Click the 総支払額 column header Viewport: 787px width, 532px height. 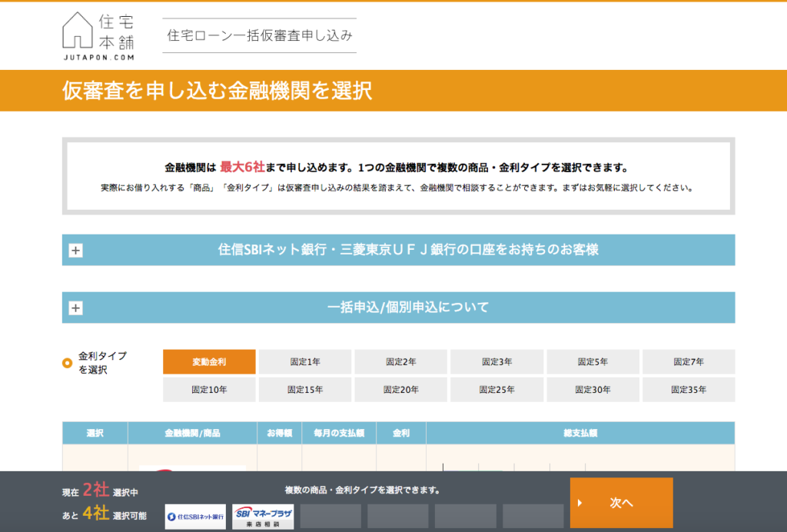coord(580,433)
